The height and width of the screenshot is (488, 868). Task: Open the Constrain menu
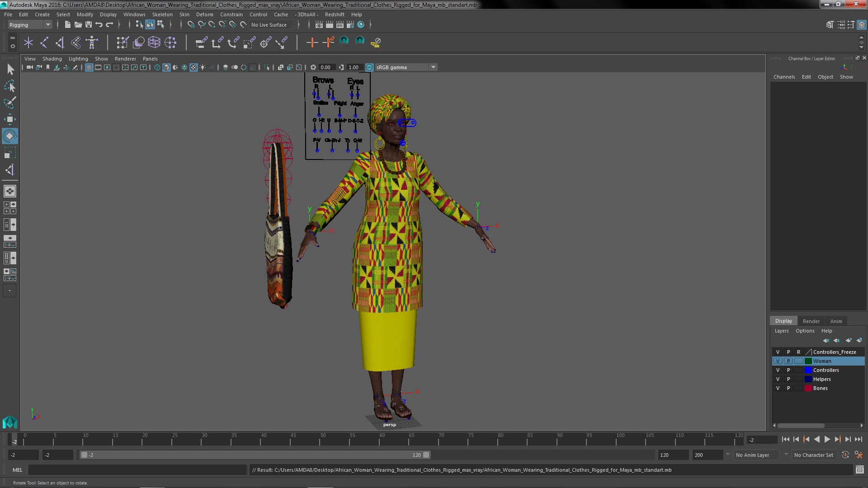tap(231, 14)
